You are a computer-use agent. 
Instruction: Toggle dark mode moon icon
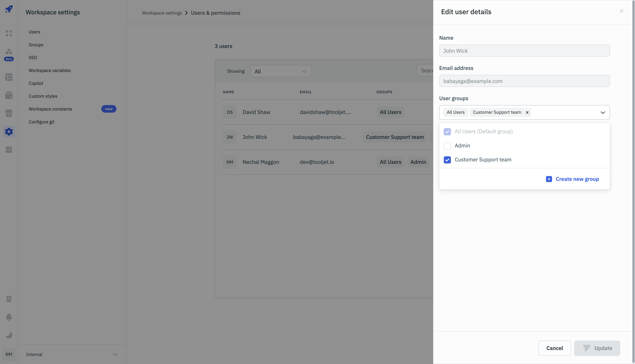(9, 335)
